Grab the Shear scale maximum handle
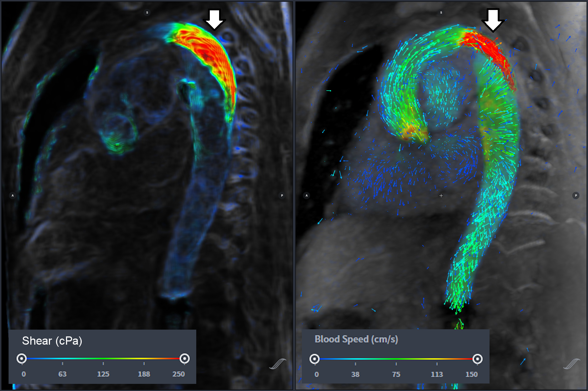 pos(184,359)
